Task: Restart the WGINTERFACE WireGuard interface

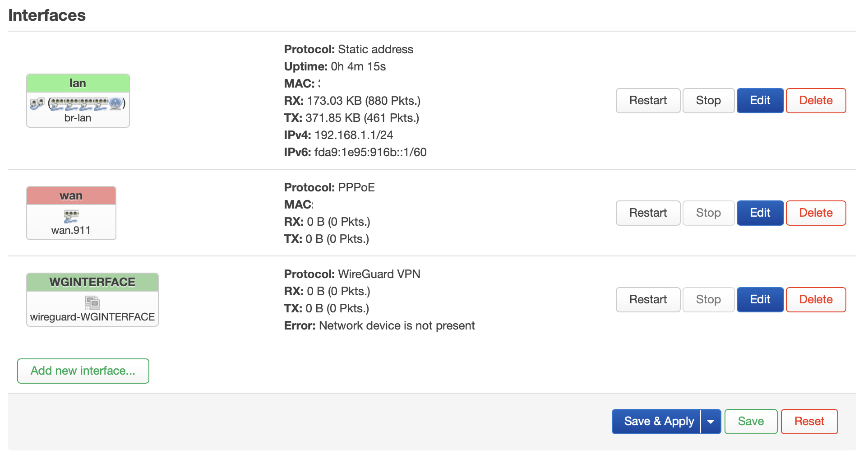Action: pyautogui.click(x=648, y=300)
